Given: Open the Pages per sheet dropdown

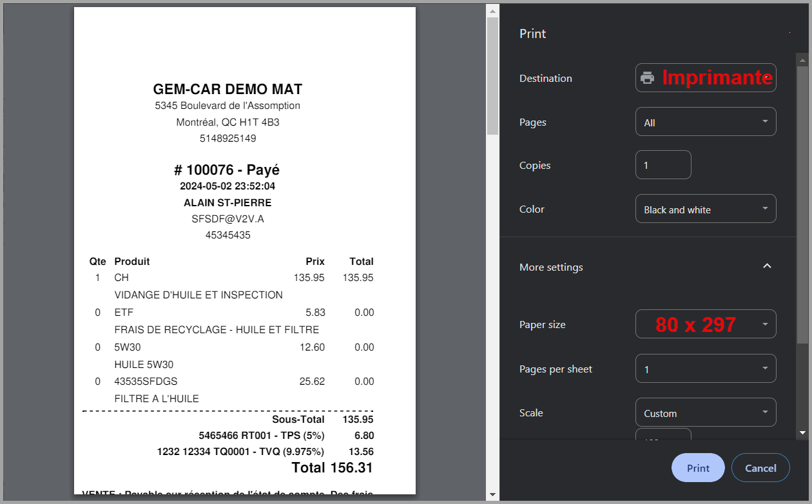Looking at the screenshot, I should pos(706,369).
